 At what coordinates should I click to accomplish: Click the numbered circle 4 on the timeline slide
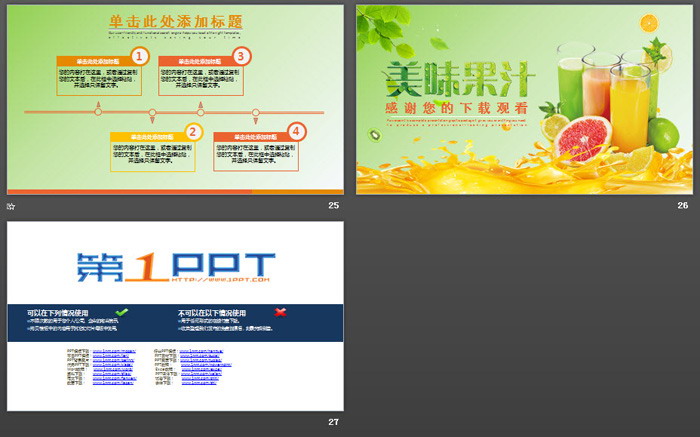click(x=295, y=131)
